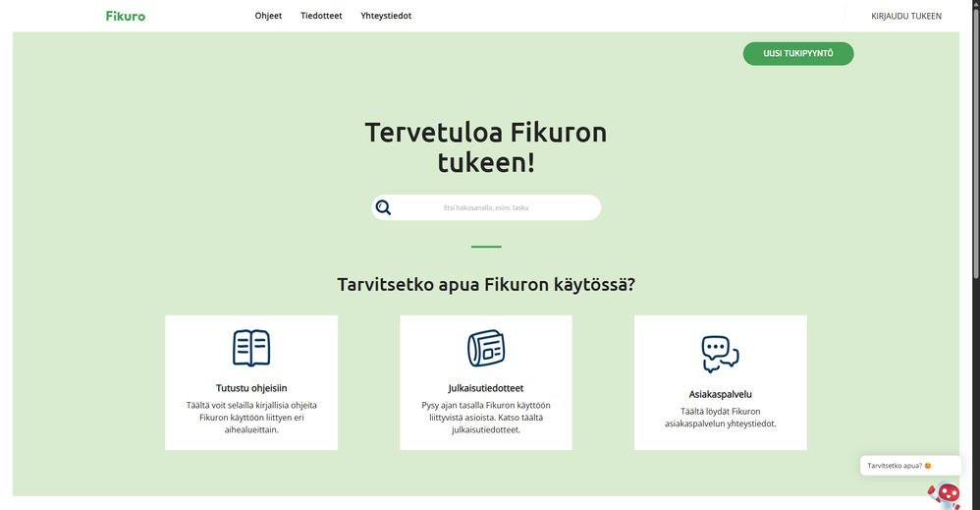Viewport: 980px width, 510px height.
Task: Click the Tervetuloa Fikuron tukeen heading
Action: click(486, 147)
